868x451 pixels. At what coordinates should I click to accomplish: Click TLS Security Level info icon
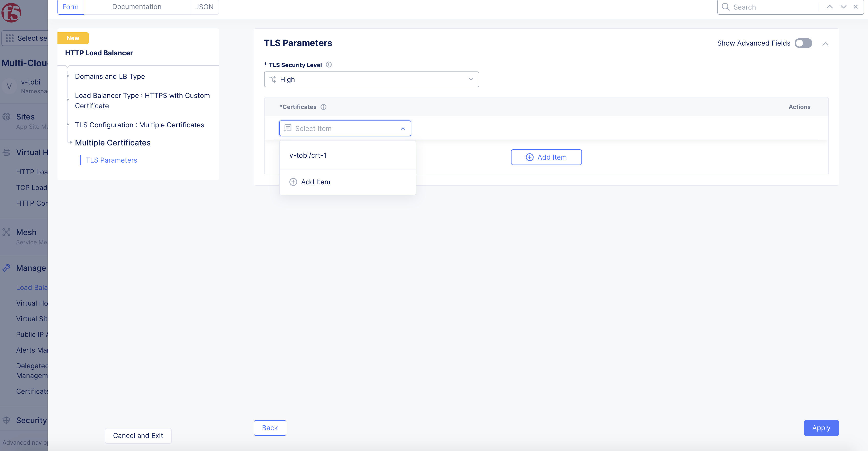point(329,64)
